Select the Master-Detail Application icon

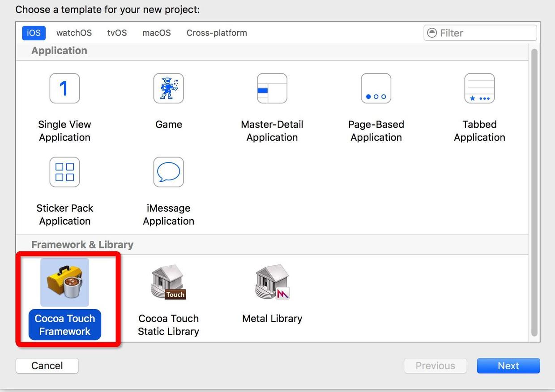(272, 89)
